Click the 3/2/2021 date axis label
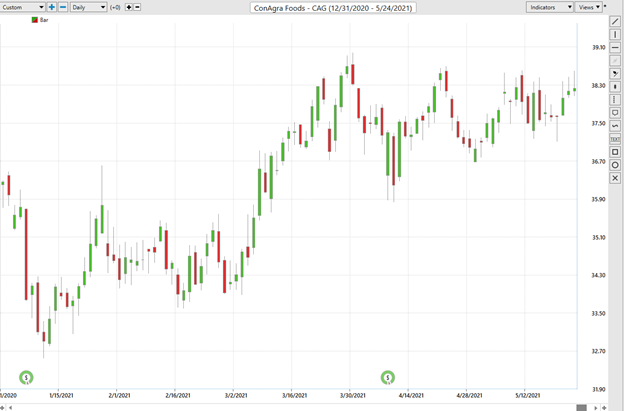This screenshot has width=624, height=411. [x=236, y=395]
